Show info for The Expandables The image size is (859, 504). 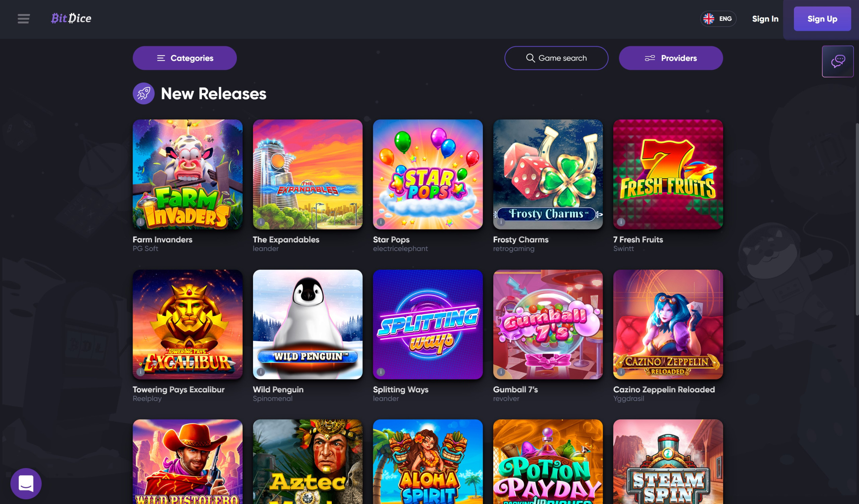tap(261, 222)
